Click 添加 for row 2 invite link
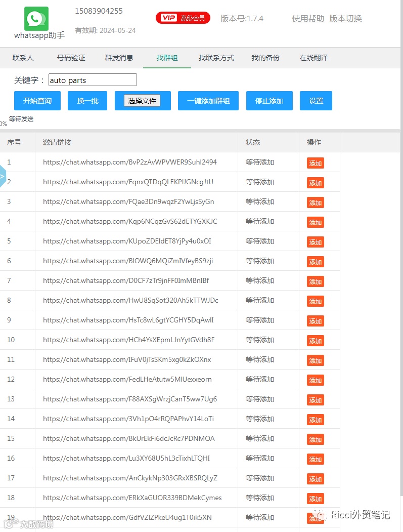The width and height of the screenshot is (403, 532). [x=316, y=183]
